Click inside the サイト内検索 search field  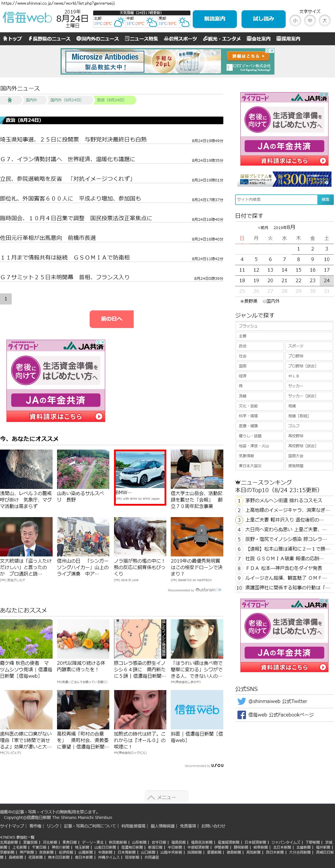276,199
